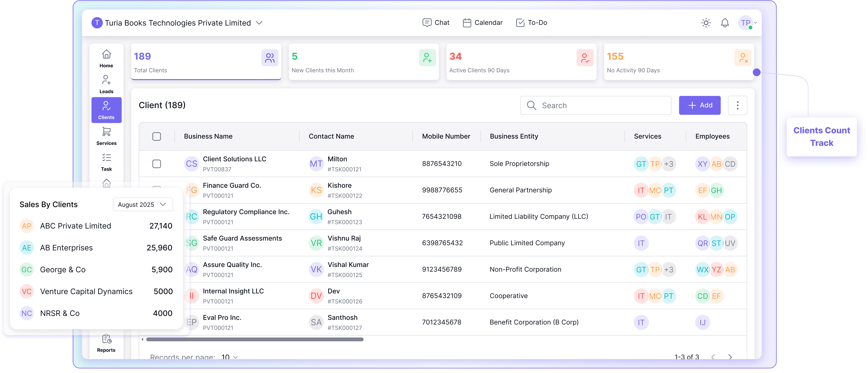Open the Calendar view
The width and height of the screenshot is (868, 373).
pos(483,23)
